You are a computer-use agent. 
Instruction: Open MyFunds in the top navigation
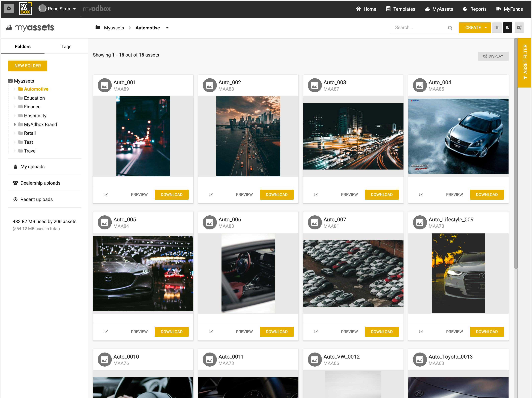coord(509,9)
